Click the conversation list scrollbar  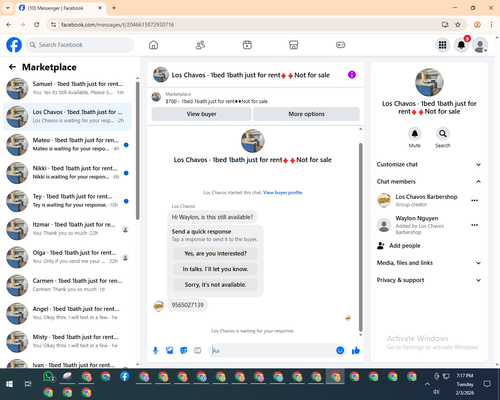click(x=137, y=150)
